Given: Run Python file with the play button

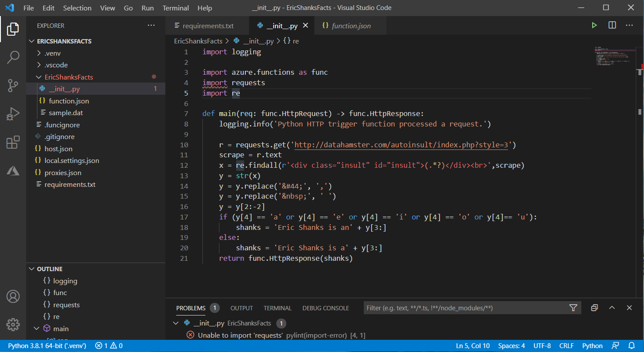Looking at the screenshot, I should 594,26.
